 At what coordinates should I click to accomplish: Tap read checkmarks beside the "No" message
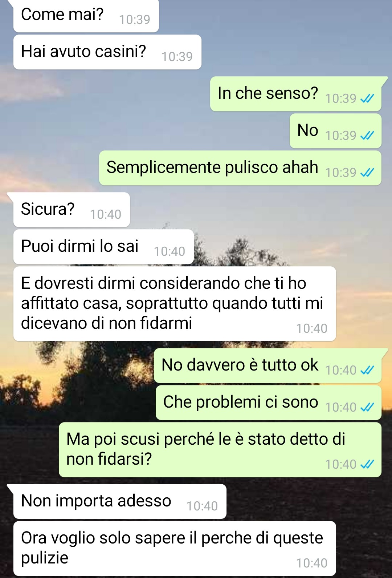[x=367, y=136]
